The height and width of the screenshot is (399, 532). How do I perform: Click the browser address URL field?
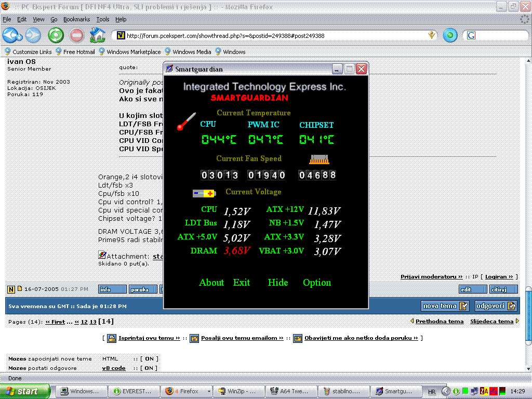pos(270,36)
